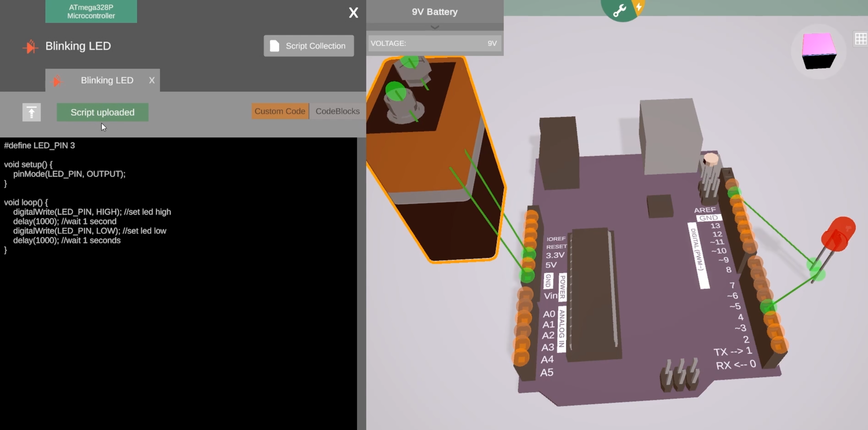The height and width of the screenshot is (430, 868).
Task: Switch to CodeBlocks mode
Action: point(338,111)
